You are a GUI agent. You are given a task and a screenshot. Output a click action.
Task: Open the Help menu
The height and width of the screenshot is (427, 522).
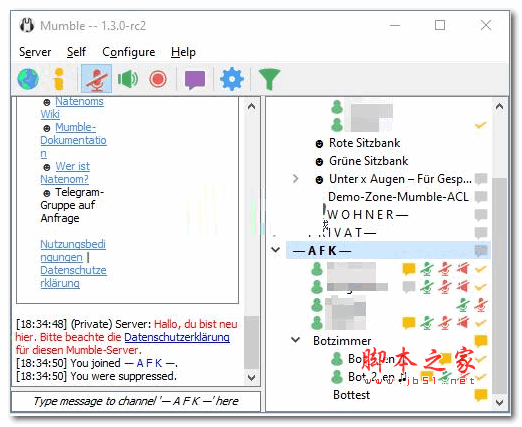pos(183,52)
